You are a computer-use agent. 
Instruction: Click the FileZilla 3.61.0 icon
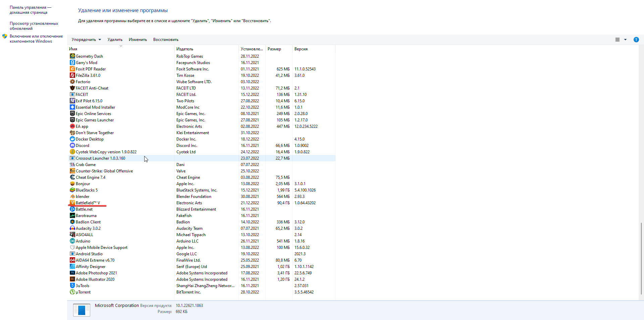(x=72, y=75)
